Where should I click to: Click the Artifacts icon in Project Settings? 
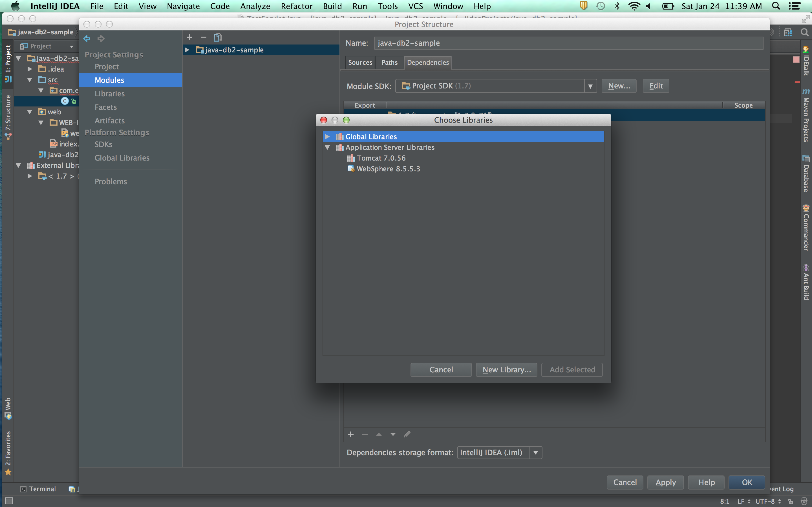pos(109,120)
